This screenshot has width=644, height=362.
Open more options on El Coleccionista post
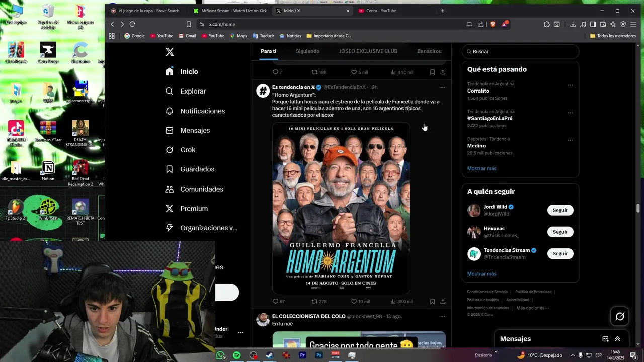point(443,317)
